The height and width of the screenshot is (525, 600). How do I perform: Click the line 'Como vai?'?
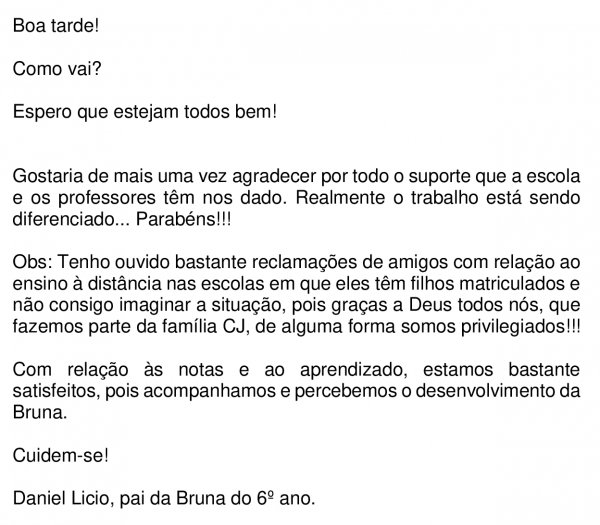pyautogui.click(x=57, y=69)
